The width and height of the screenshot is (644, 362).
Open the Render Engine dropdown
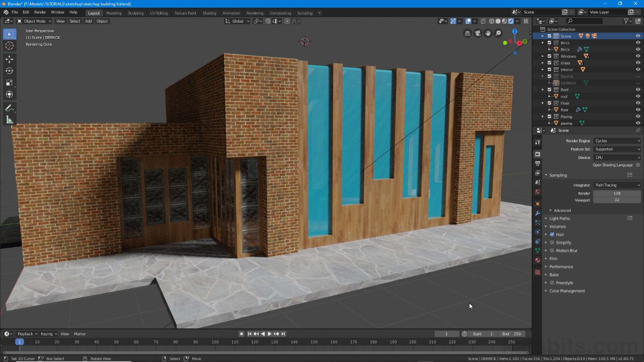point(617,141)
